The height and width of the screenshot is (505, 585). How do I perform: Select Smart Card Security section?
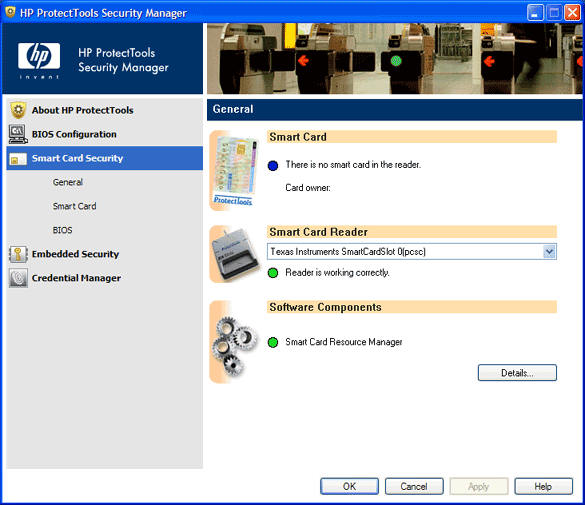coord(104,158)
